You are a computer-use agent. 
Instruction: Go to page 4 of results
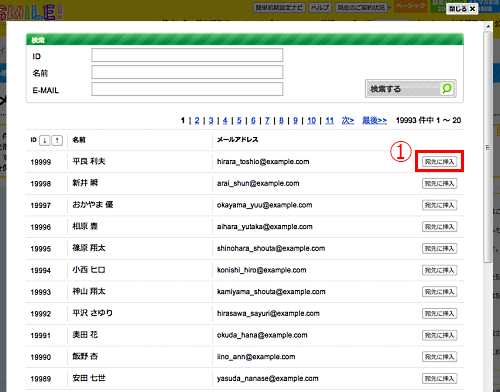coord(225,120)
